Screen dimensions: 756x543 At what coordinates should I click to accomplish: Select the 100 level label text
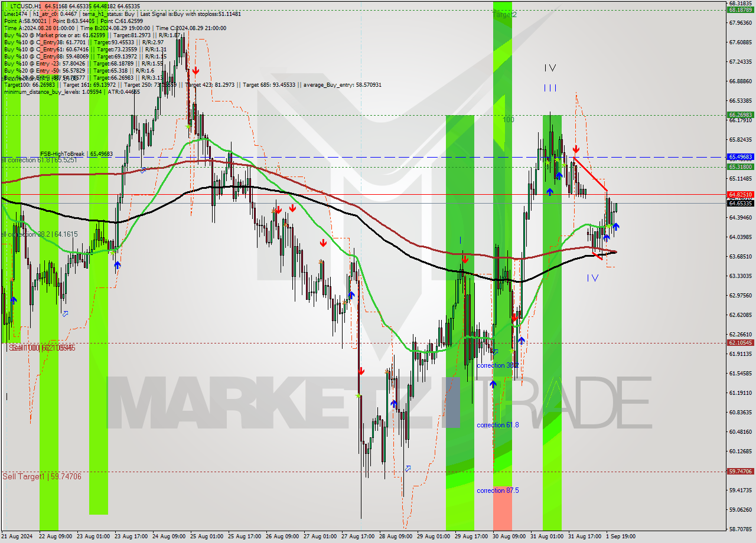508,120
